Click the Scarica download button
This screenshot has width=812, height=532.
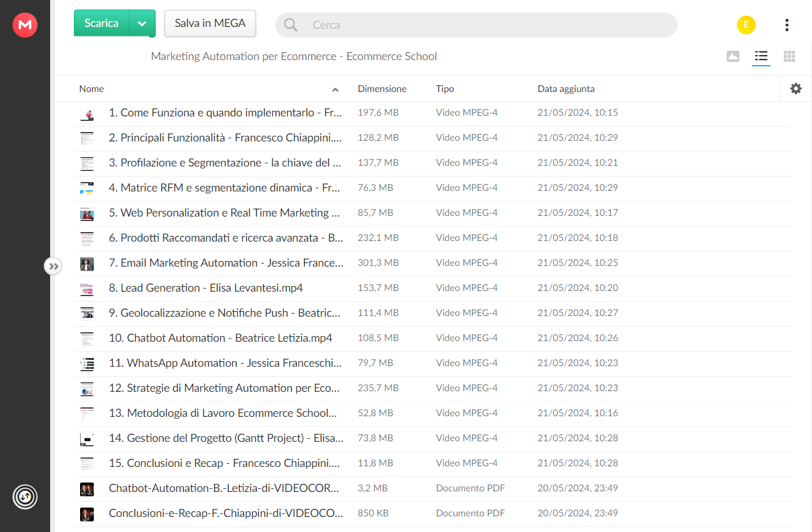point(101,23)
